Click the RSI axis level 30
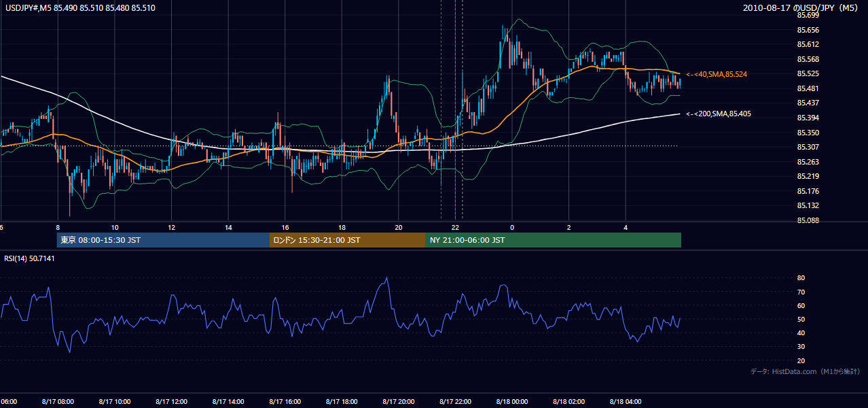 pos(801,347)
